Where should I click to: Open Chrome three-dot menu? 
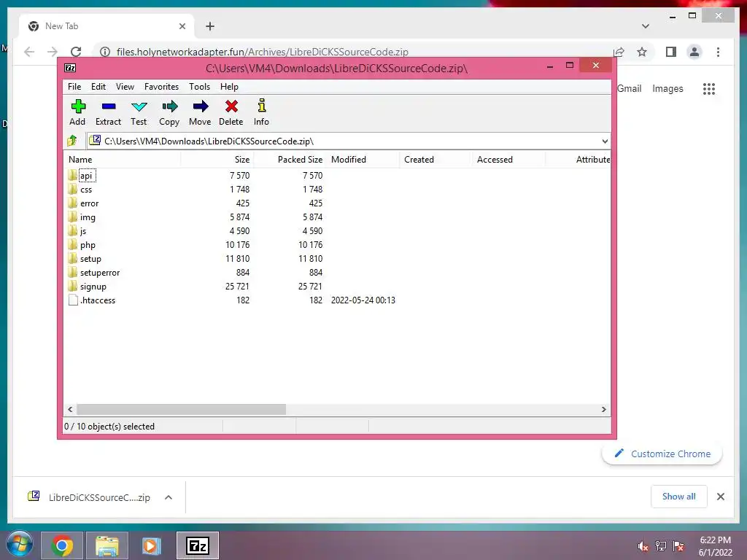coord(718,52)
